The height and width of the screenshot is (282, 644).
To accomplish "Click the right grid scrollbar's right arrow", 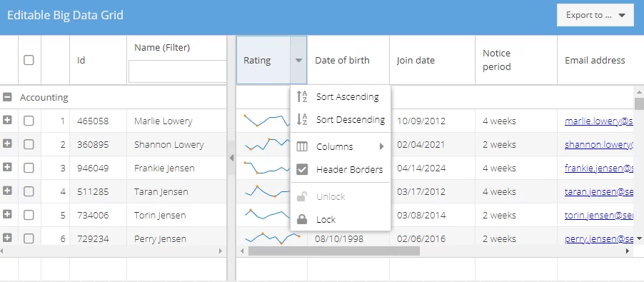I will 628,251.
